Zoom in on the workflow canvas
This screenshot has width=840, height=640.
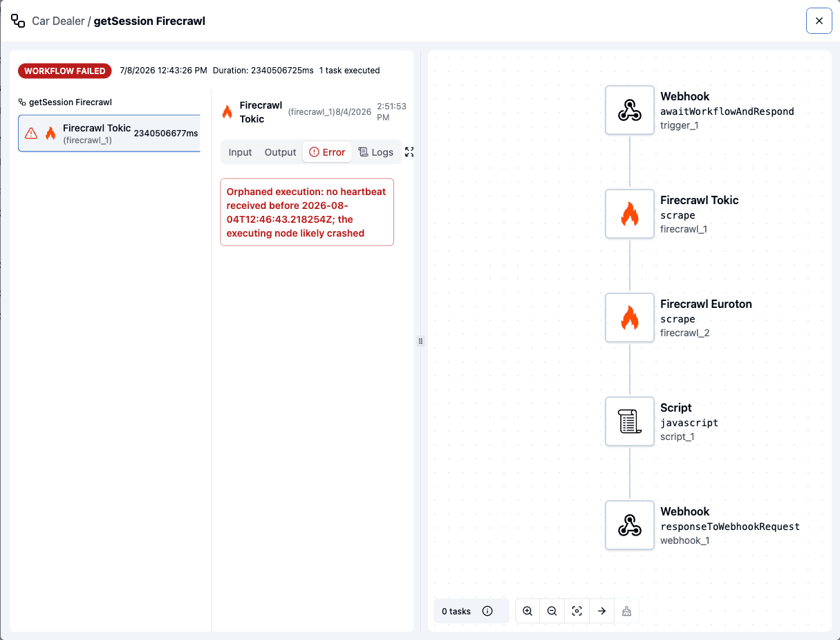[x=528, y=611]
